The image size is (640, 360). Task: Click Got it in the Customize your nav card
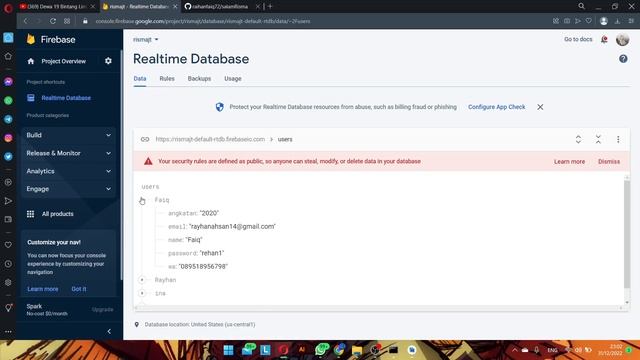point(79,289)
